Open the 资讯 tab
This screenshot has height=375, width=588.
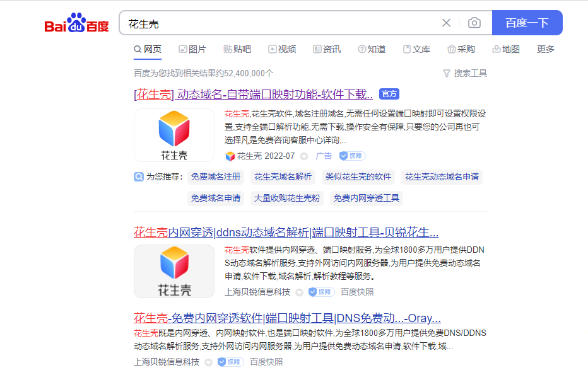(x=327, y=49)
